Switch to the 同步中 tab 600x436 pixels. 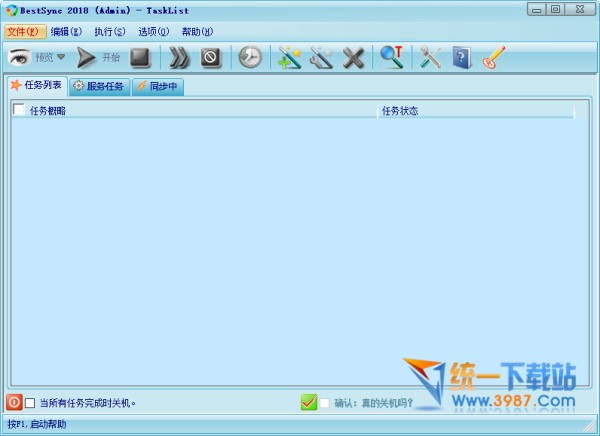coord(159,87)
